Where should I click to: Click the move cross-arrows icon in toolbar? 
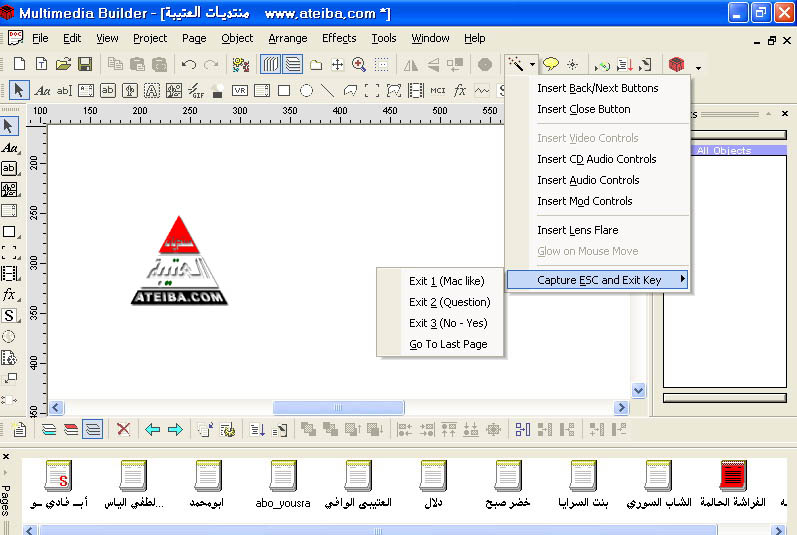tap(337, 64)
